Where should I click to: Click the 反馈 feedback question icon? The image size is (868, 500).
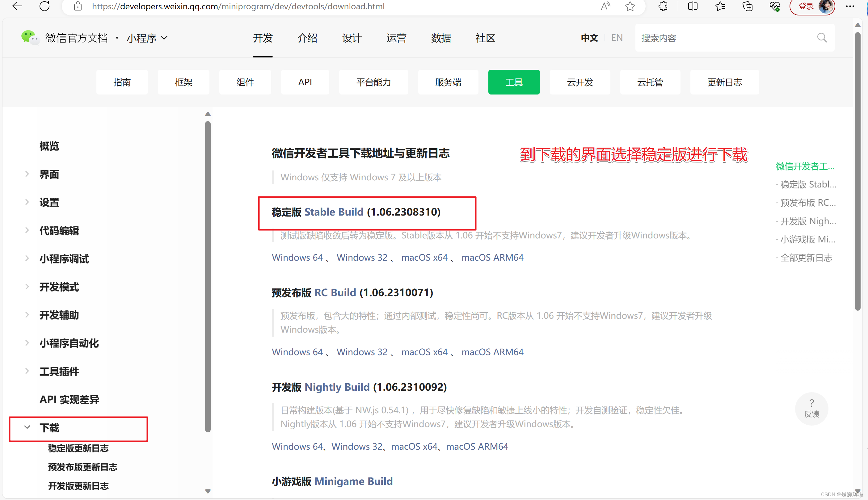coord(811,408)
